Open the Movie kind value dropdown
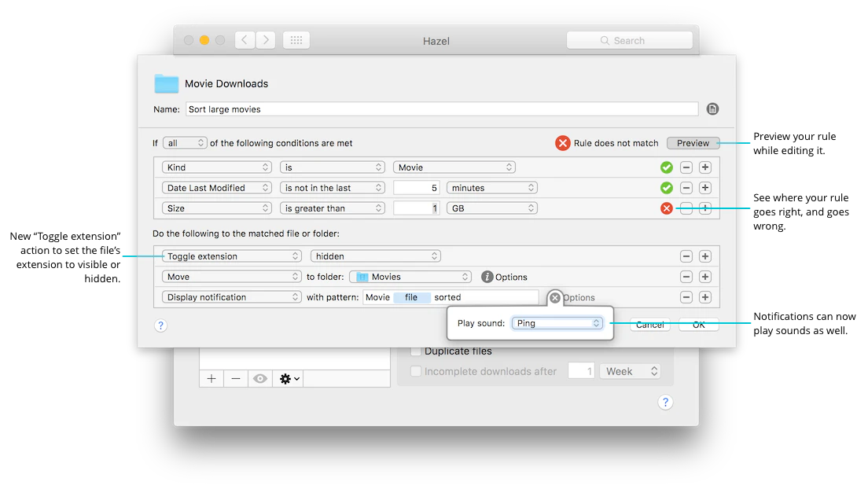The height and width of the screenshot is (489, 868). coord(454,167)
